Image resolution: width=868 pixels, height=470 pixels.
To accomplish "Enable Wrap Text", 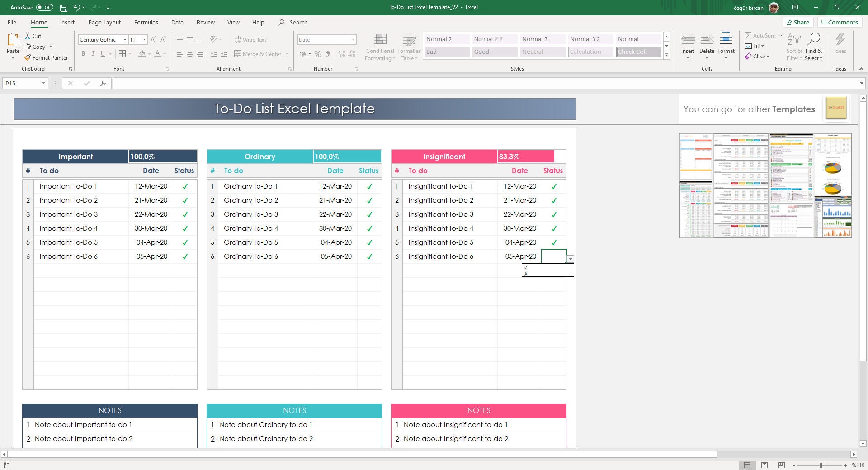I will tap(251, 39).
